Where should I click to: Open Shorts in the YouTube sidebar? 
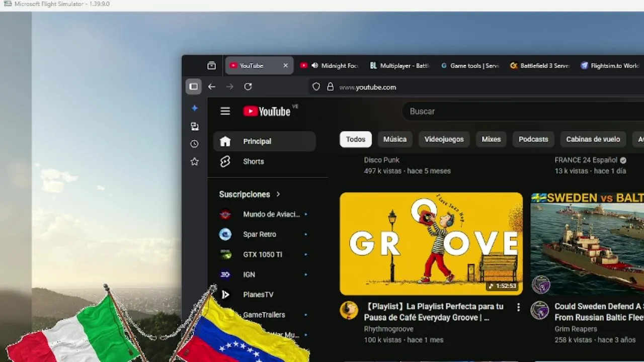pyautogui.click(x=265, y=161)
